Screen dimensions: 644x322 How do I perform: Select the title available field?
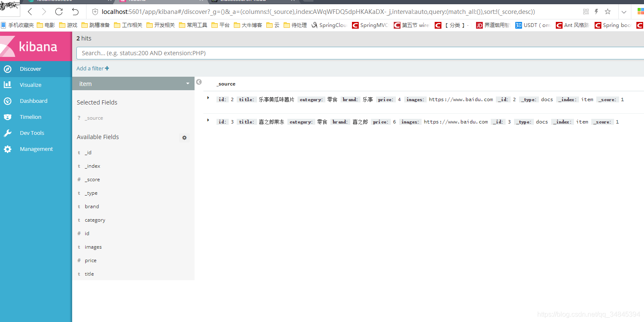[89, 274]
